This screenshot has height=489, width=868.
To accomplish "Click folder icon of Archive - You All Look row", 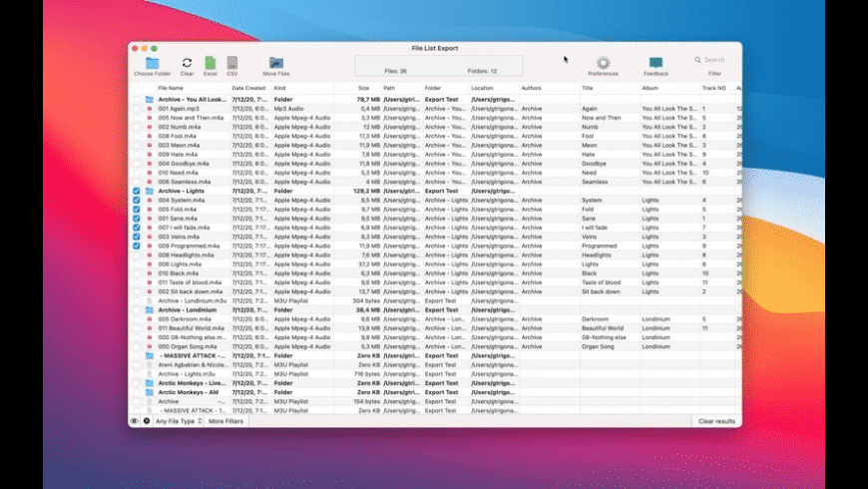I will coord(149,100).
